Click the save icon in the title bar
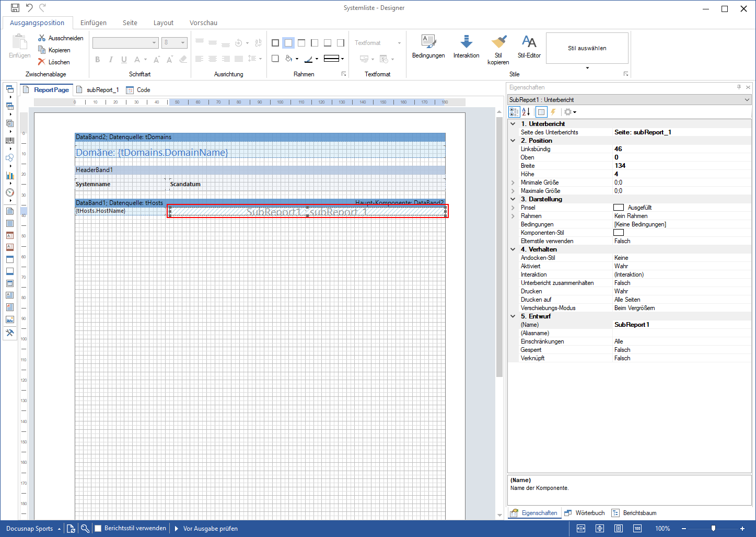Image resolution: width=756 pixels, height=537 pixels. (x=15, y=8)
